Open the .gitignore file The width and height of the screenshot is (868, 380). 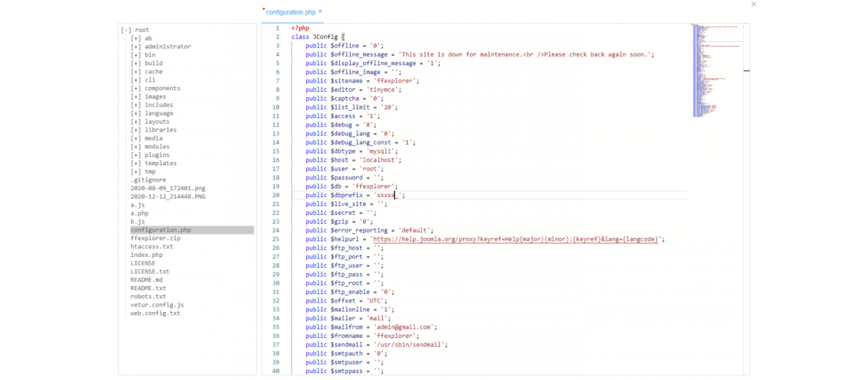(148, 180)
